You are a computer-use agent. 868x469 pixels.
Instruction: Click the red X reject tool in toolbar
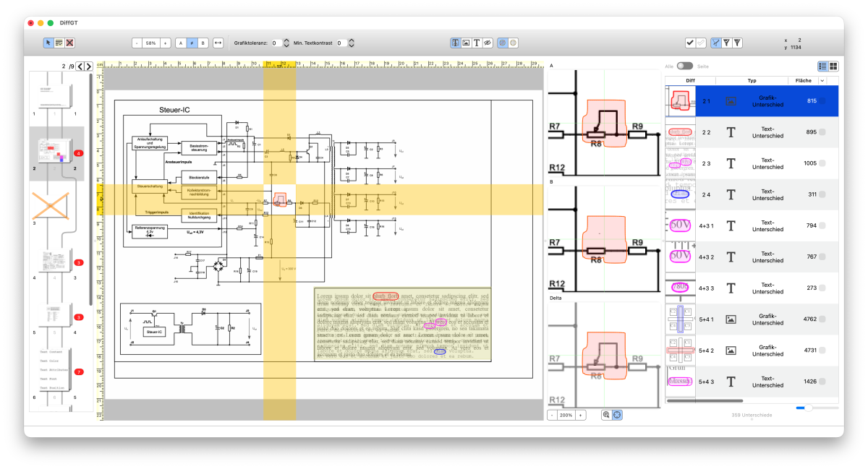[x=69, y=43]
